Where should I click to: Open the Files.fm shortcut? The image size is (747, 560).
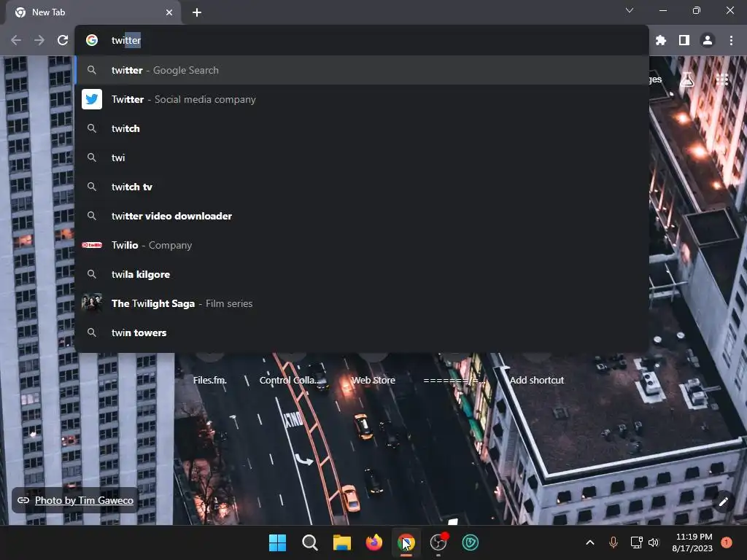click(x=210, y=380)
